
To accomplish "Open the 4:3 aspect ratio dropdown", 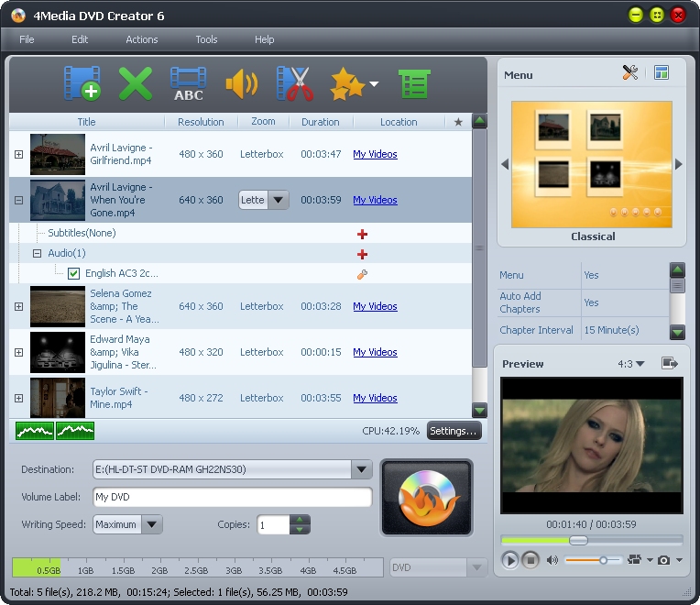I will click(631, 364).
